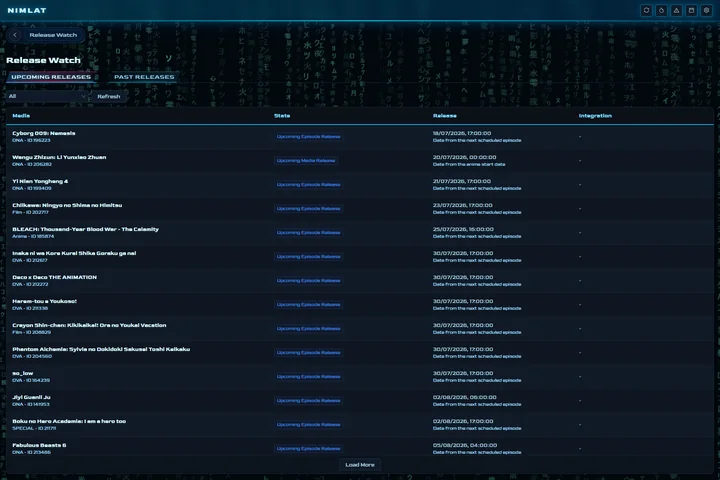
Task: Click the Media column header
Action: coord(21,116)
